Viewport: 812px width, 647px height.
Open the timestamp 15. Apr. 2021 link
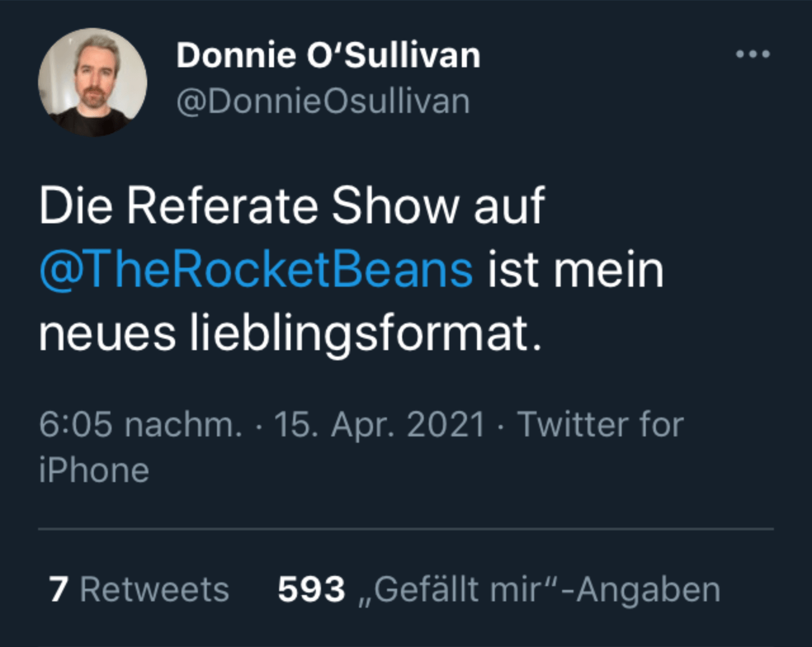379,424
